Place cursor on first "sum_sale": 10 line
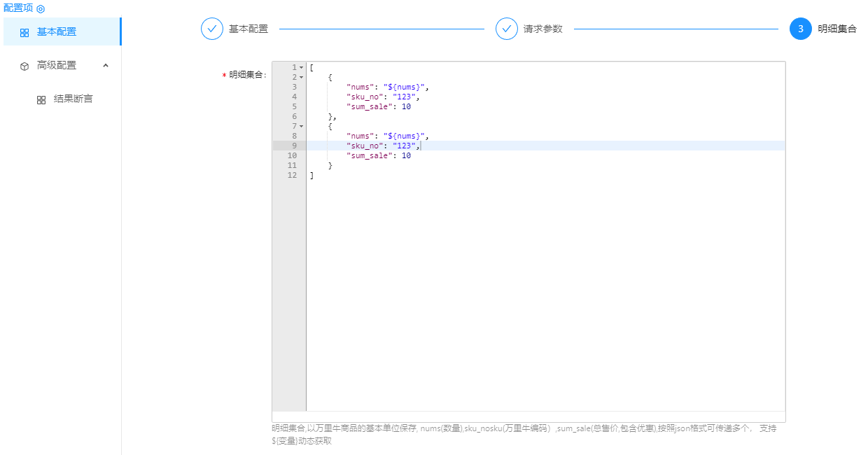868x455 pixels. [x=378, y=106]
